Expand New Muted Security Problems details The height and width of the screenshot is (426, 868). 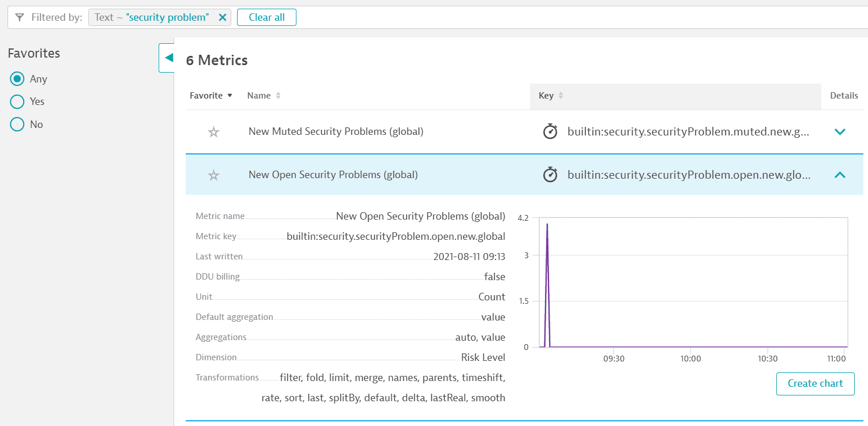click(x=840, y=132)
